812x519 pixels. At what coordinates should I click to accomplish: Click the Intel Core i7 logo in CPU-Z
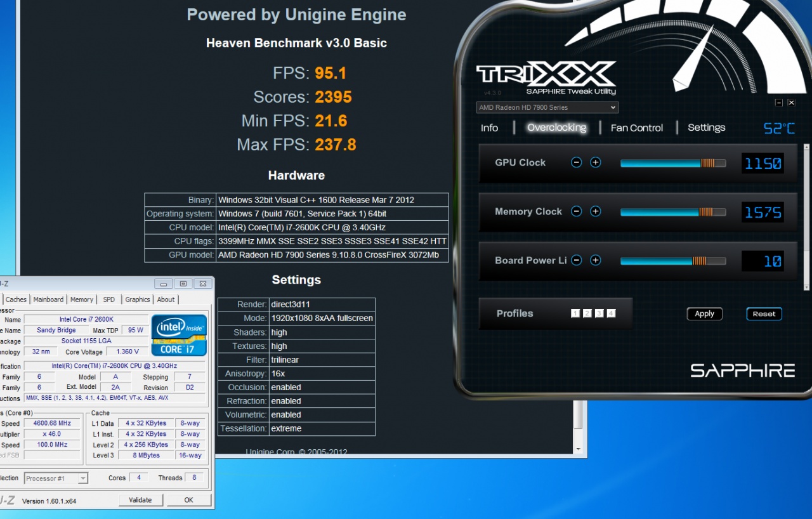[179, 335]
